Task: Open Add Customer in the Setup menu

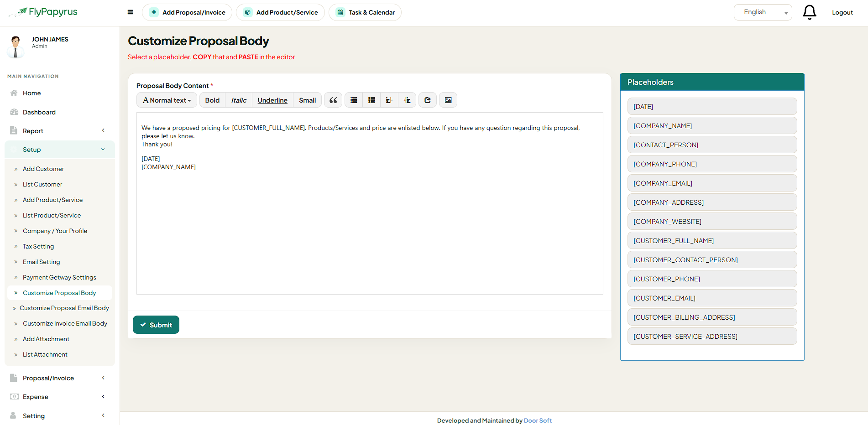Action: pyautogui.click(x=43, y=169)
